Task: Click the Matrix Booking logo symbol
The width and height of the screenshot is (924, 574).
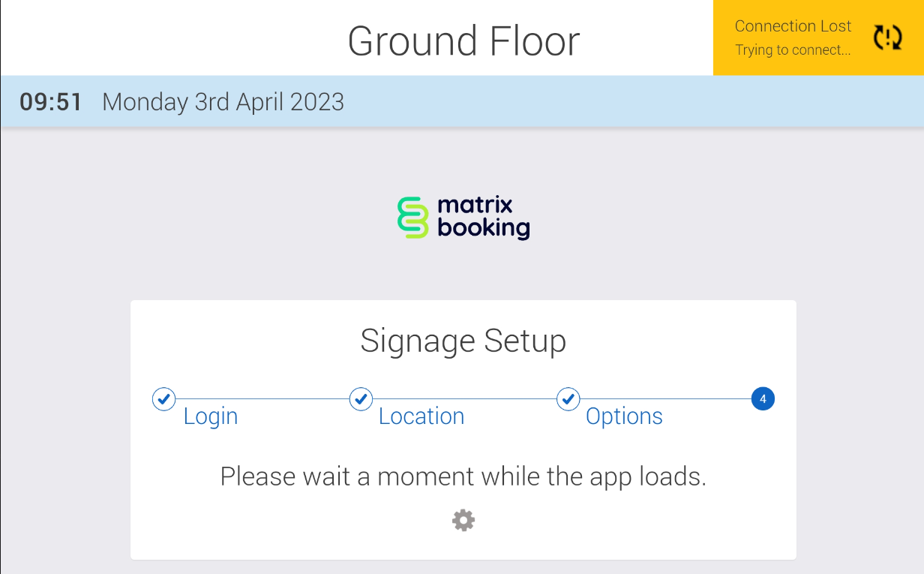Action: click(412, 218)
